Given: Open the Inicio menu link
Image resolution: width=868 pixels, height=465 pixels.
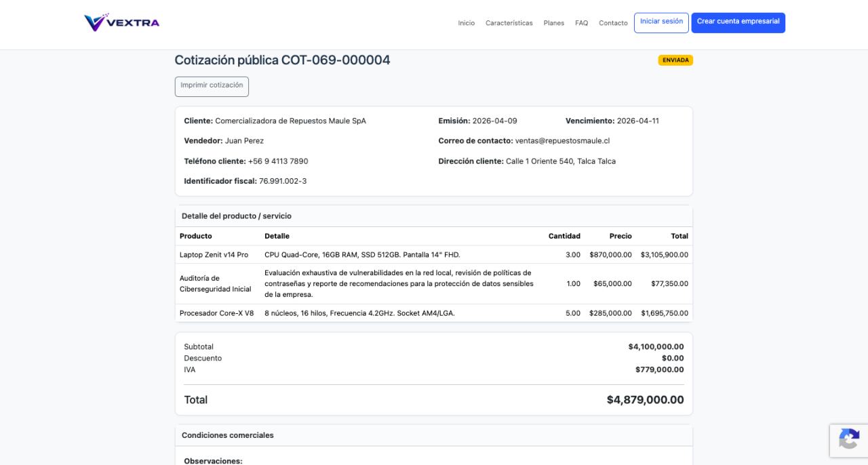Looking at the screenshot, I should pos(467,23).
